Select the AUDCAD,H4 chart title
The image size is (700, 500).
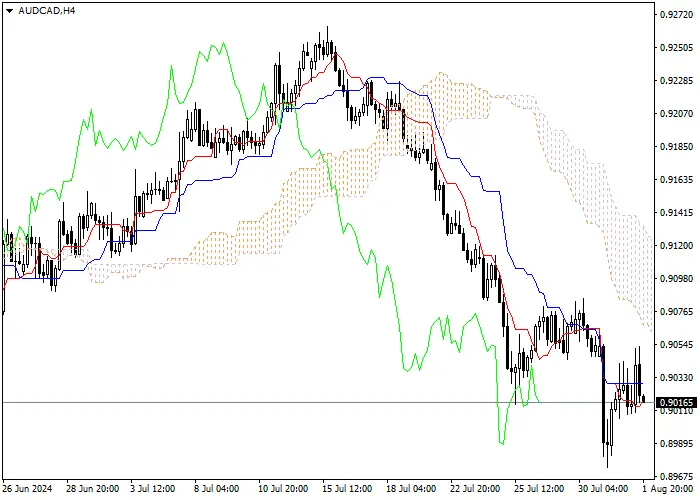click(x=47, y=11)
